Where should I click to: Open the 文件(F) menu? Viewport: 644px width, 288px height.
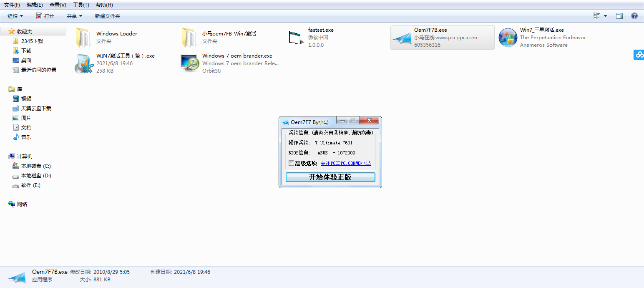[x=12, y=5]
